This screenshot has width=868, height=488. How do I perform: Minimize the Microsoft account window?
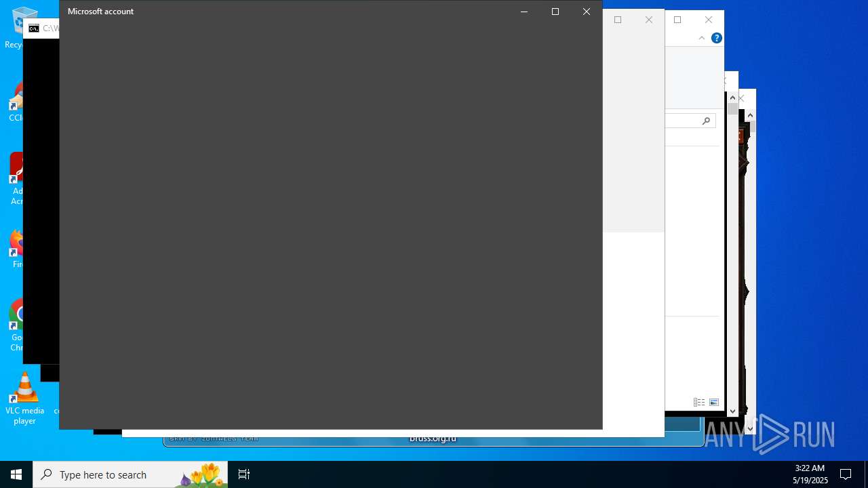(x=524, y=12)
